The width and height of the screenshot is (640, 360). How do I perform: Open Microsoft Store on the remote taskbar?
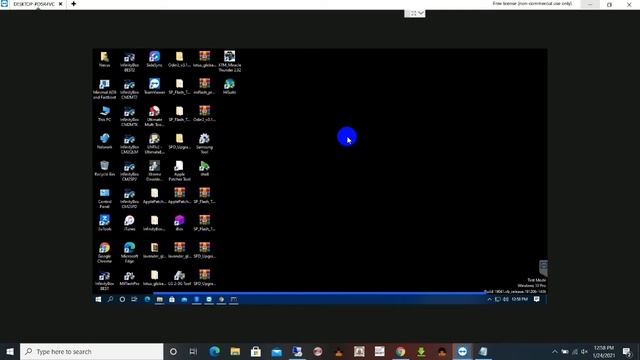172,299
